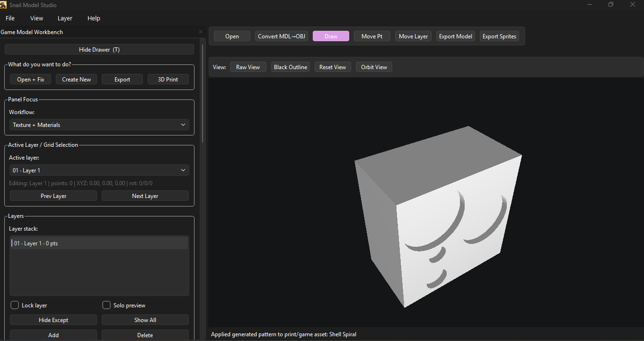Maximize or restore the application window
644x341 pixels.
click(611, 5)
